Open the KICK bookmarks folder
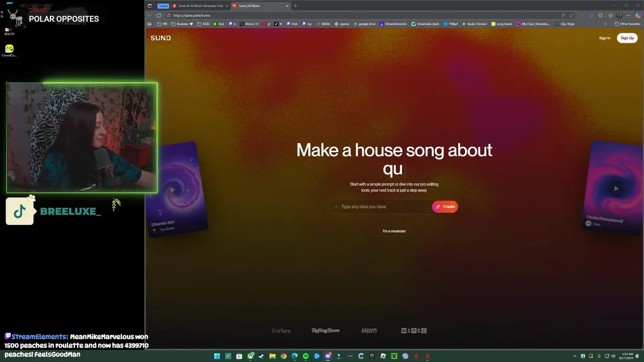Screen dimensions: 644x362 click(x=203, y=24)
